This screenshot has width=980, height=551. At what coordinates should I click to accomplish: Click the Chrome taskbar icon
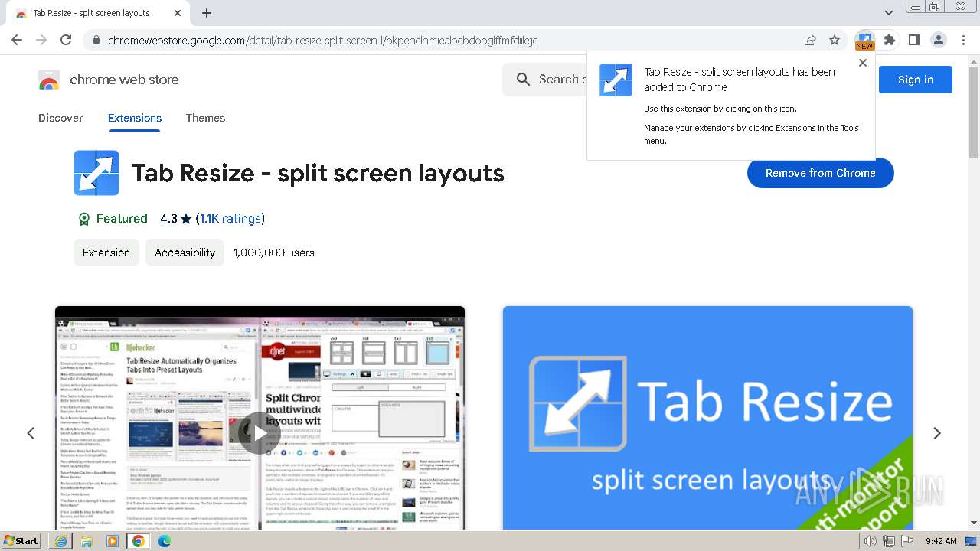(139, 541)
